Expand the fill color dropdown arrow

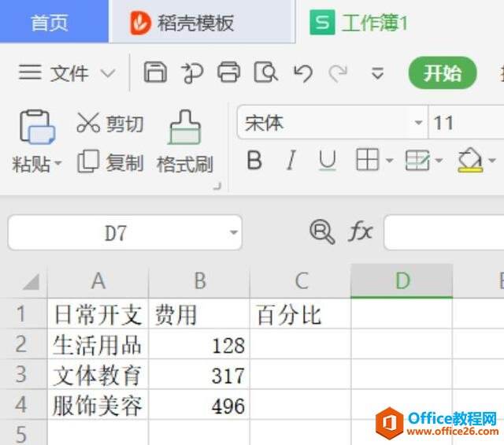(x=491, y=160)
